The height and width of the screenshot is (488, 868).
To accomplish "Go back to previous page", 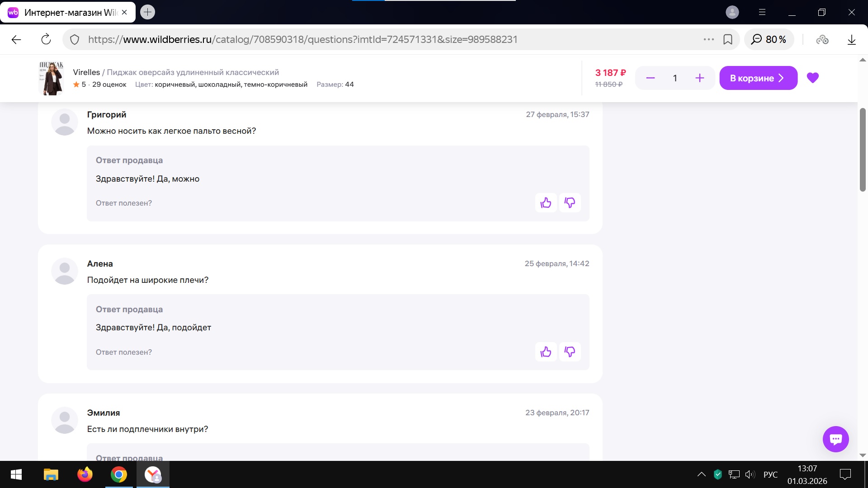I will point(16,40).
